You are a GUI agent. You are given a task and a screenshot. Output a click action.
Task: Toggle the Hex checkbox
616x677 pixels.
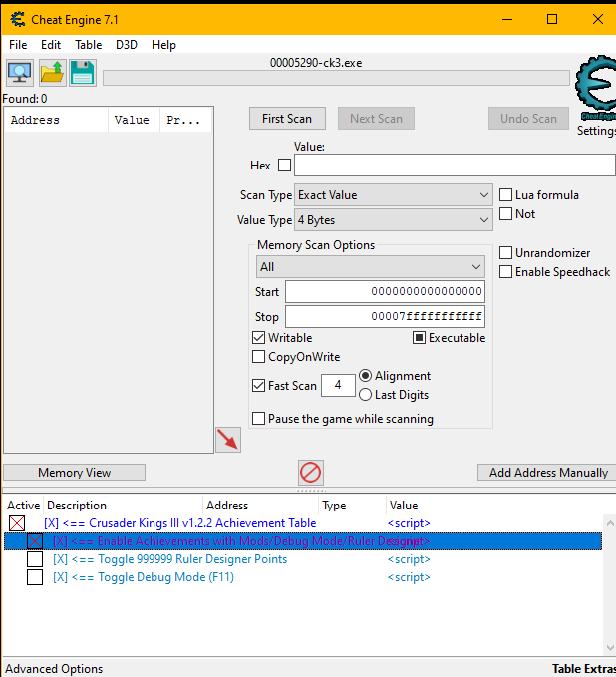[x=284, y=165]
